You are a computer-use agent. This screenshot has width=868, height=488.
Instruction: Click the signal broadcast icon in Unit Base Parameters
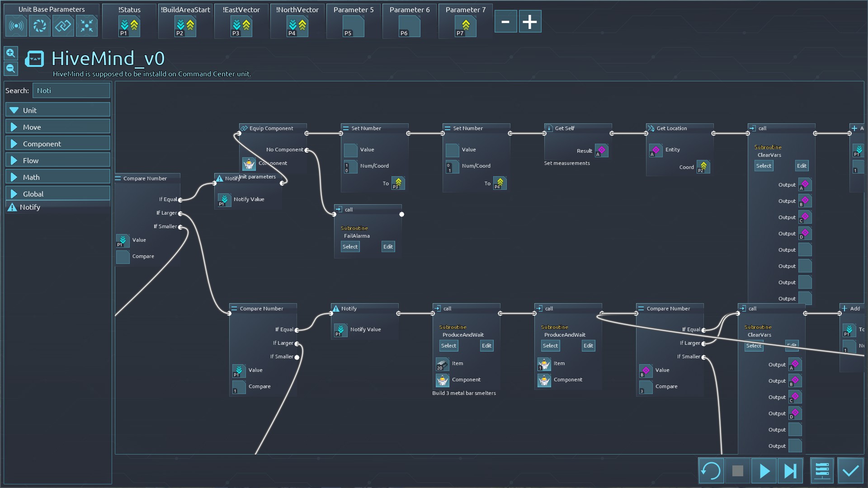click(16, 26)
